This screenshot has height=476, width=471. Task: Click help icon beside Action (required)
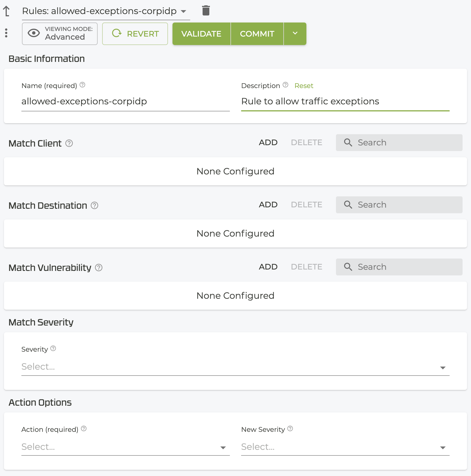(84, 429)
